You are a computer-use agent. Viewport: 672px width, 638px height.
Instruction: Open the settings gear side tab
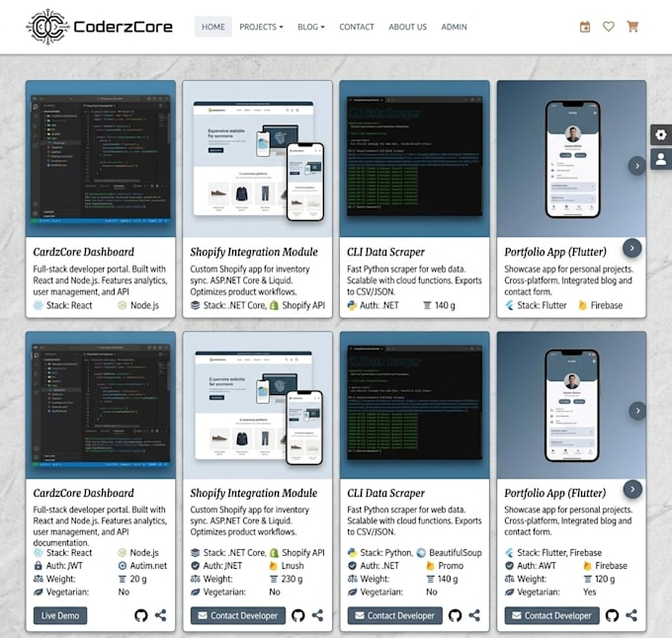click(661, 135)
